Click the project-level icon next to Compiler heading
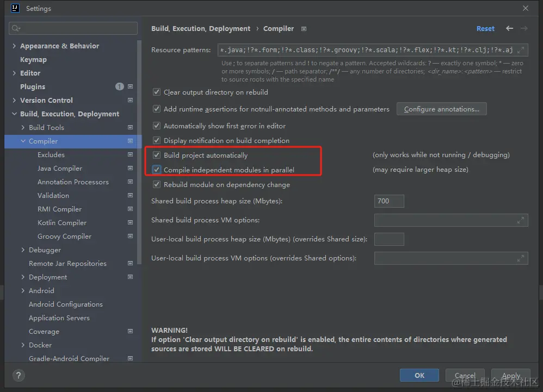Image resolution: width=543 pixels, height=392 pixels. (304, 29)
